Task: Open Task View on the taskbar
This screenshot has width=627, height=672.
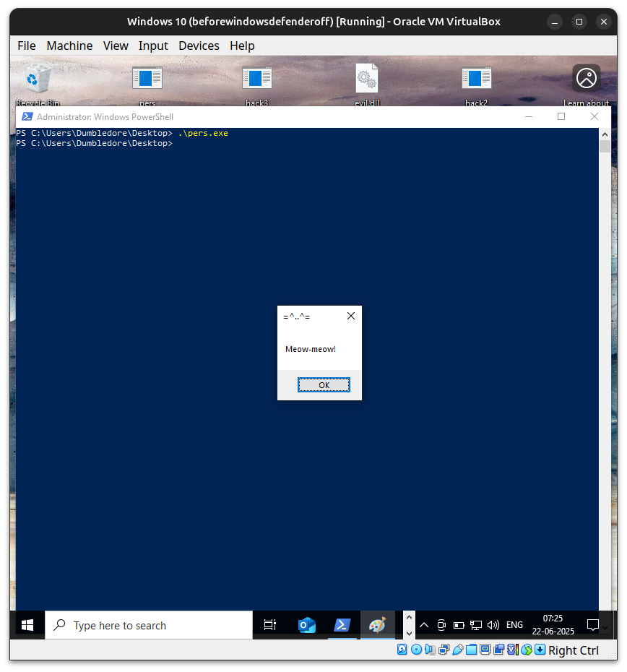Action: pos(270,625)
